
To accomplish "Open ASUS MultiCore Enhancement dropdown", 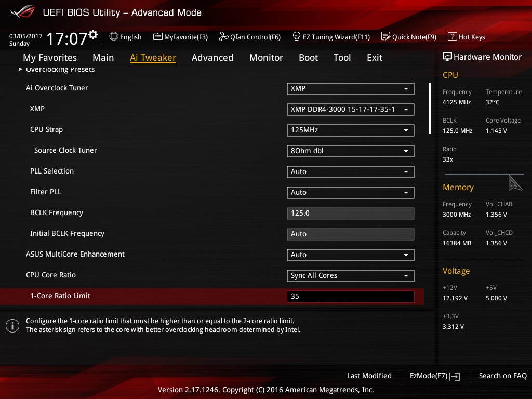I will tap(351, 255).
